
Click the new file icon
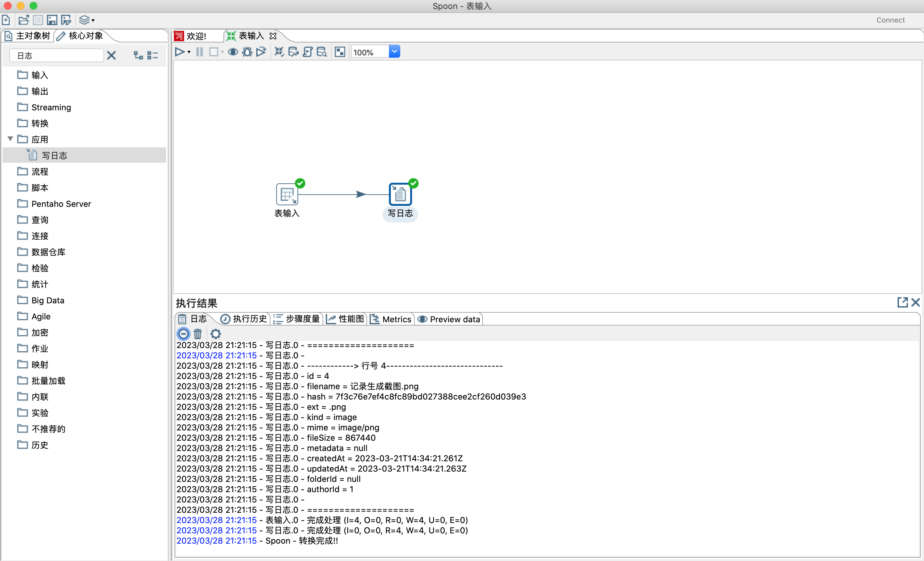pyautogui.click(x=6, y=20)
